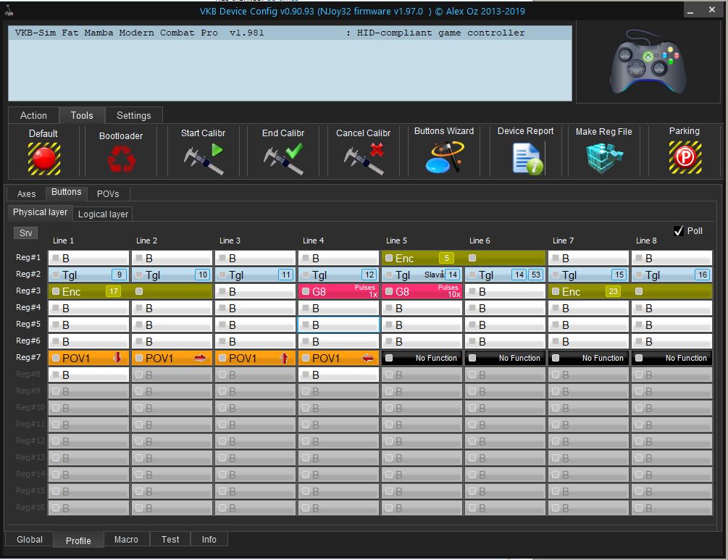This screenshot has width=728, height=560.
Task: Select the Reg#1 Line 1 B cell
Action: (88, 258)
